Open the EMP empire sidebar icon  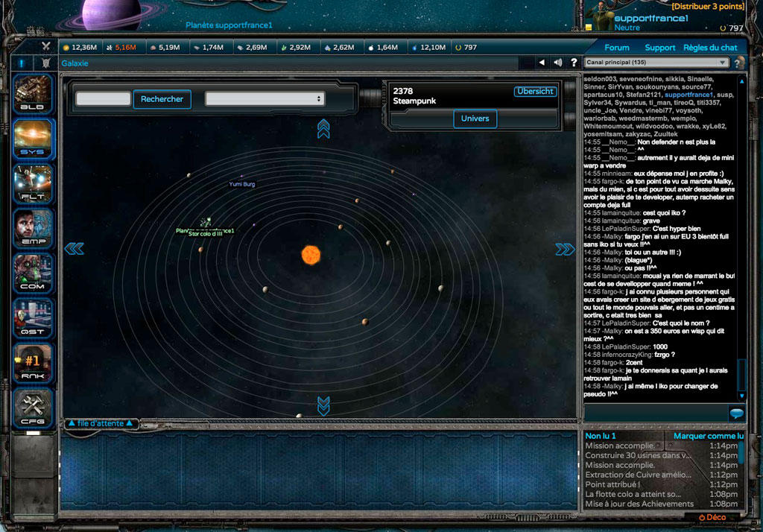pos(33,228)
